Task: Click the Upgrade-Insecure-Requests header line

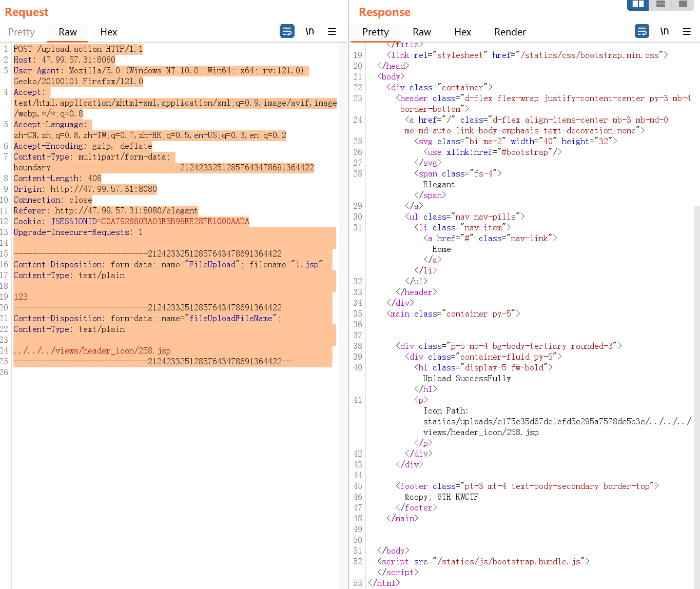Action: click(78, 232)
